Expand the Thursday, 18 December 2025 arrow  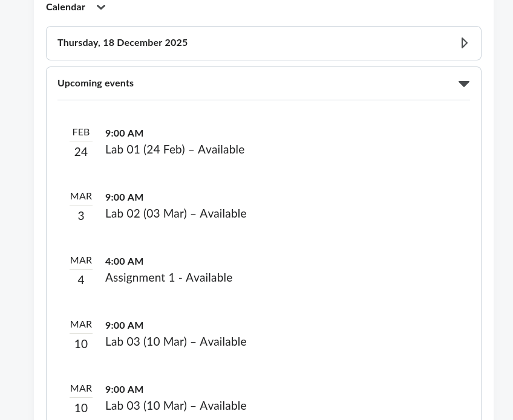(464, 43)
